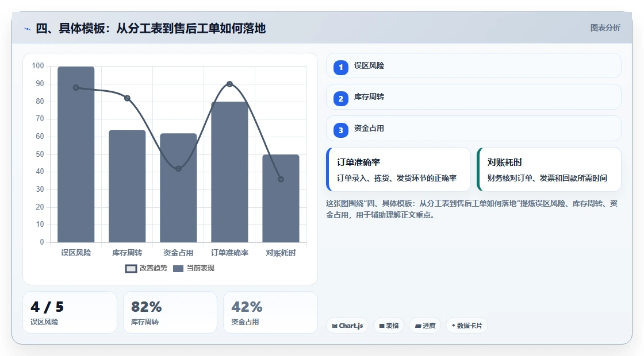644x356 pixels.
Task: Click the description paragraph starting 这张图围绕
Action: coord(472,209)
